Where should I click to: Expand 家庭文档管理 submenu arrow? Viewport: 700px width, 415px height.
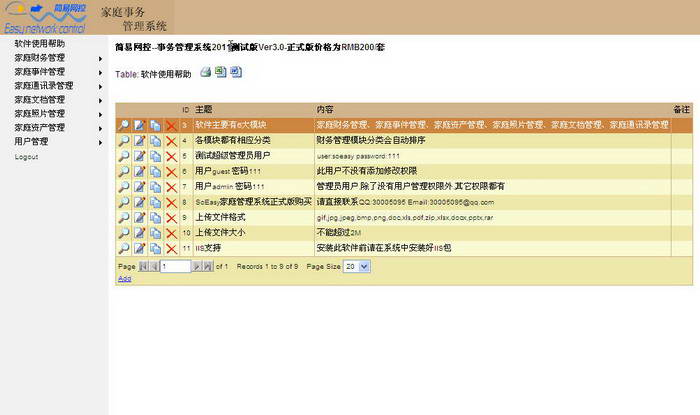(100, 100)
